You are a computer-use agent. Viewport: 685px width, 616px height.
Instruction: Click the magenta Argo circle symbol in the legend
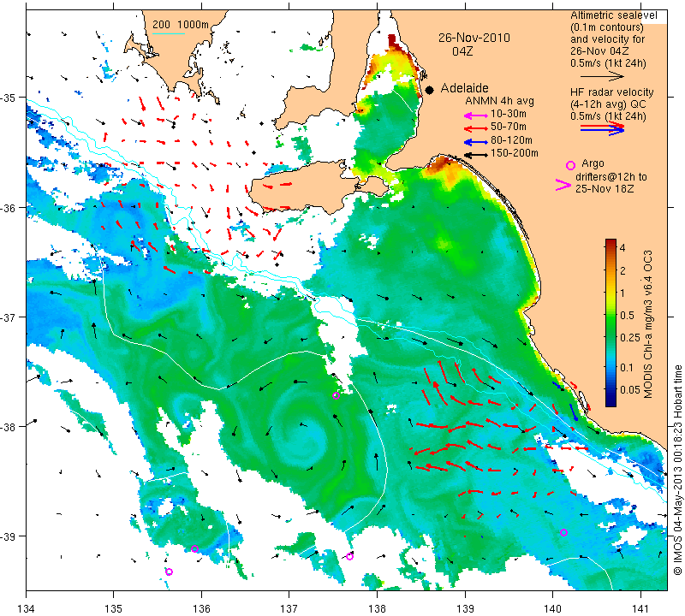[x=570, y=165]
